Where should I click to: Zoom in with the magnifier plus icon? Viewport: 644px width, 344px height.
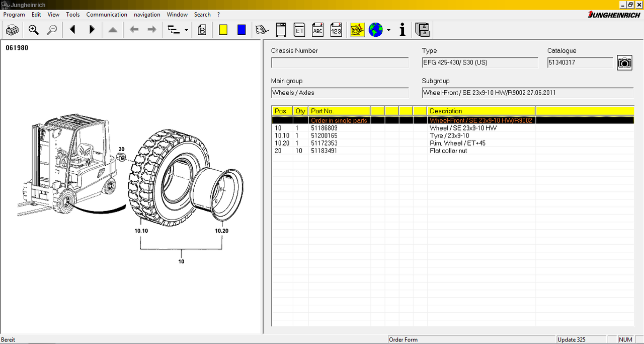coord(34,30)
